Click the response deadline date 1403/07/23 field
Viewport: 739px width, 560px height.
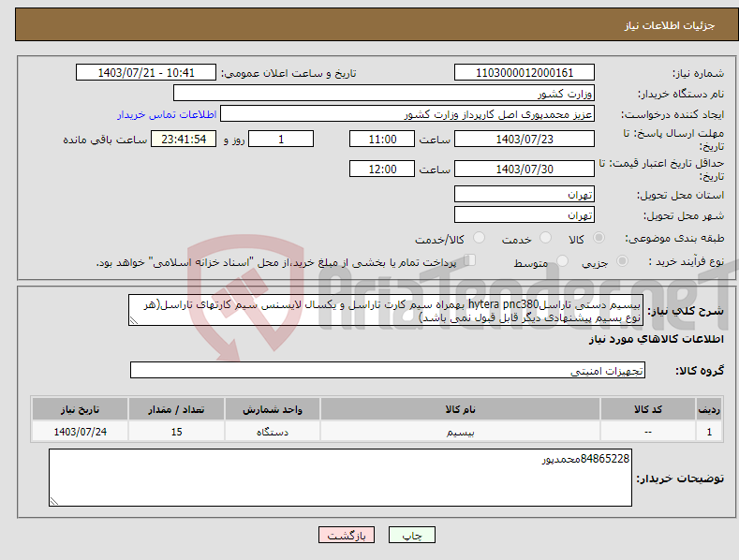coord(525,139)
